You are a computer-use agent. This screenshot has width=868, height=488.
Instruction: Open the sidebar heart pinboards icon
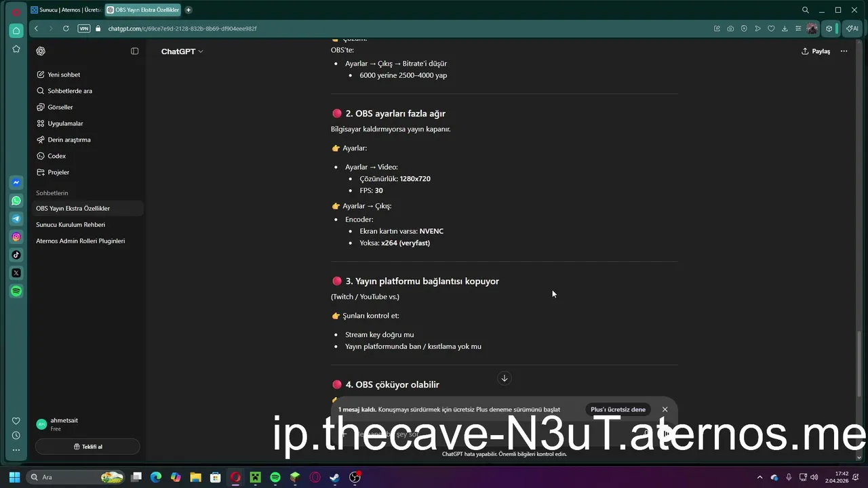(16, 421)
